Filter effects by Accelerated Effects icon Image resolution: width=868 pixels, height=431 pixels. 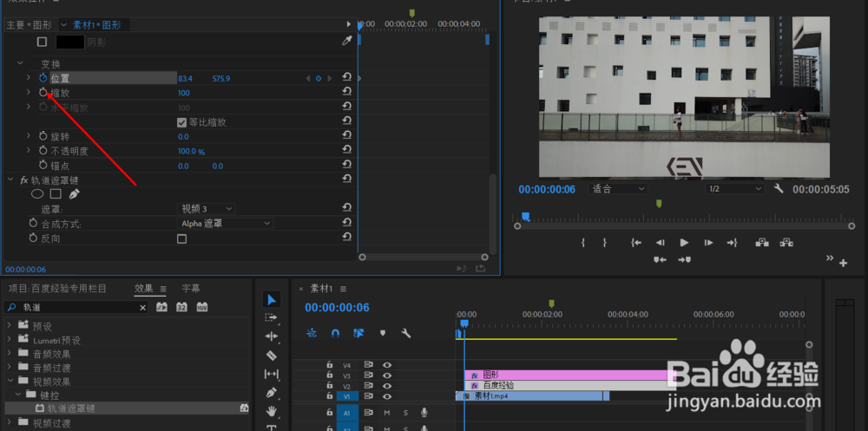(161, 307)
